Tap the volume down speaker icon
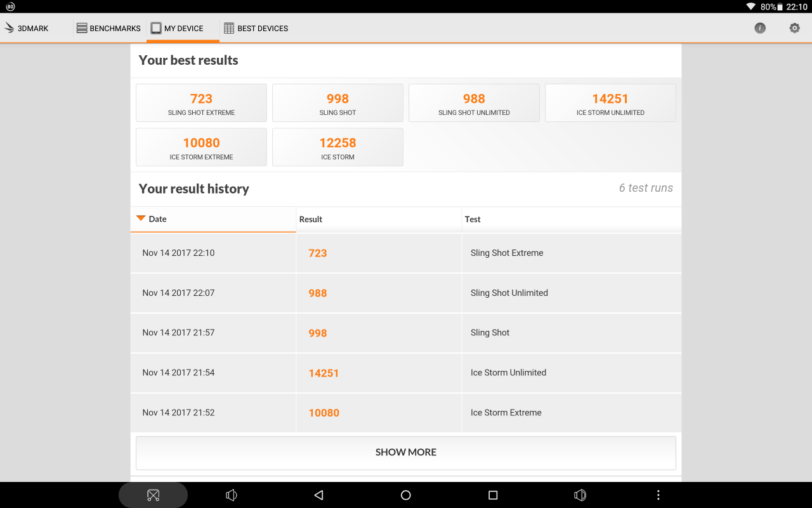 [232, 495]
